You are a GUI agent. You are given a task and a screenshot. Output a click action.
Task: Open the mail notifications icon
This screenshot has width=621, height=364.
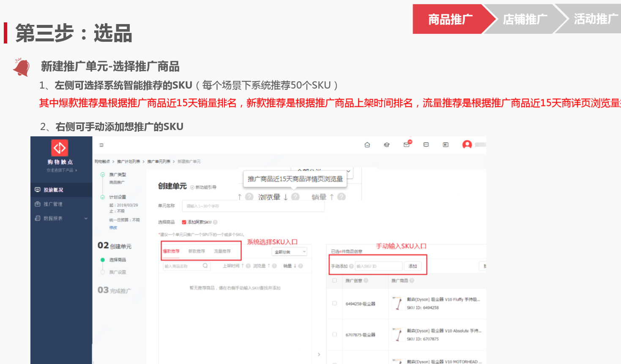[407, 144]
